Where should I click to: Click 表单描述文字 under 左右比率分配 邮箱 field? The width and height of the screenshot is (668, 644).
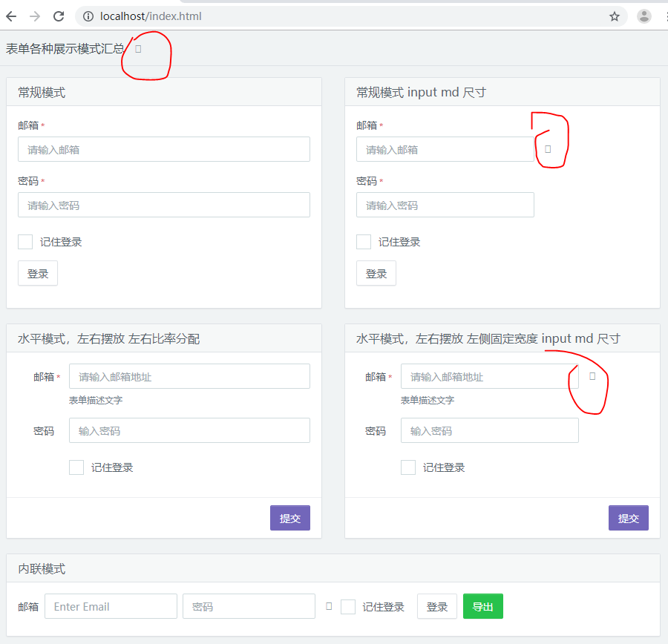(96, 401)
